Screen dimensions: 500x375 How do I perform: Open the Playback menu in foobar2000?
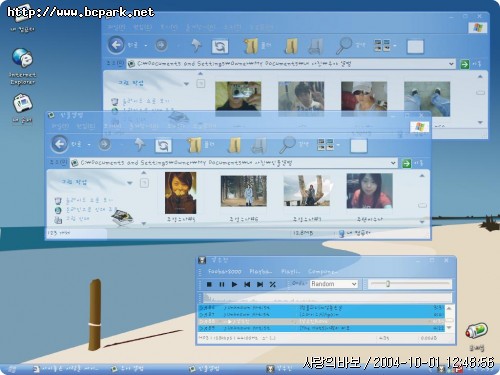[261, 272]
